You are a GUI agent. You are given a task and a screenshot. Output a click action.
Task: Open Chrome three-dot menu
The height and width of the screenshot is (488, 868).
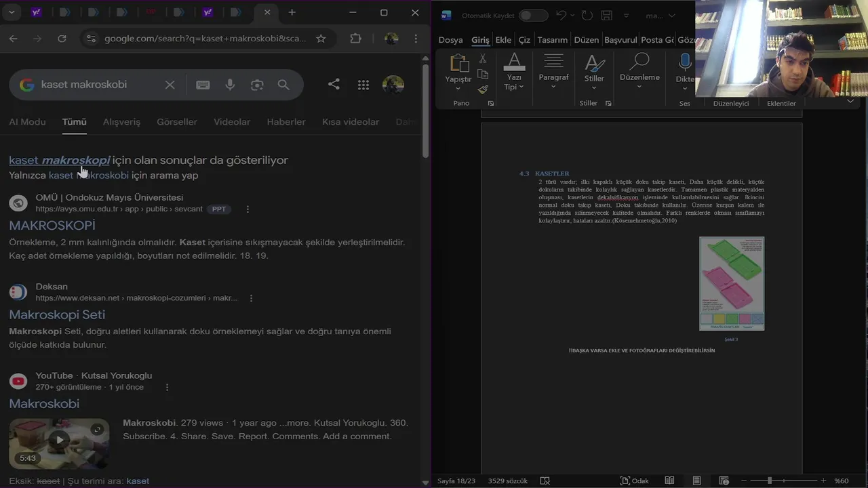[x=416, y=39]
